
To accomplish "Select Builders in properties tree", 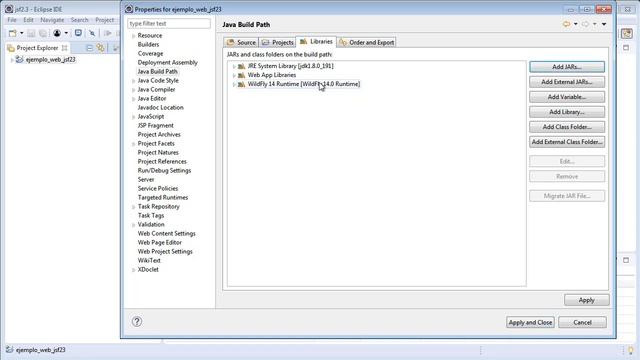I will tap(148, 44).
